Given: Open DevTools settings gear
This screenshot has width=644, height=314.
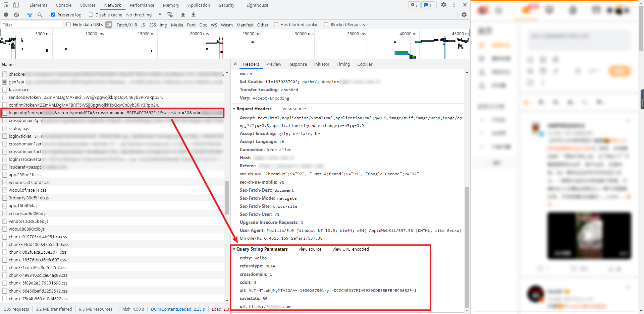Looking at the screenshot, I should point(443,5).
